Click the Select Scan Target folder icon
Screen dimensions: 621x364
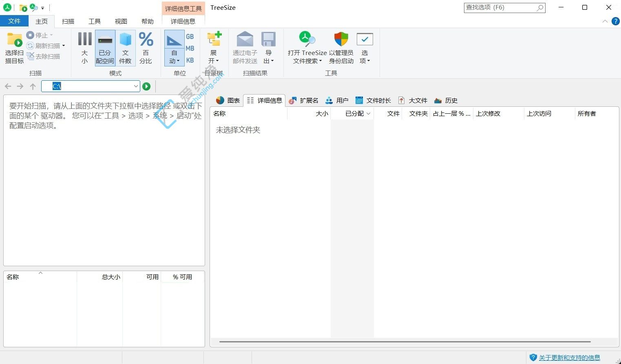click(14, 40)
